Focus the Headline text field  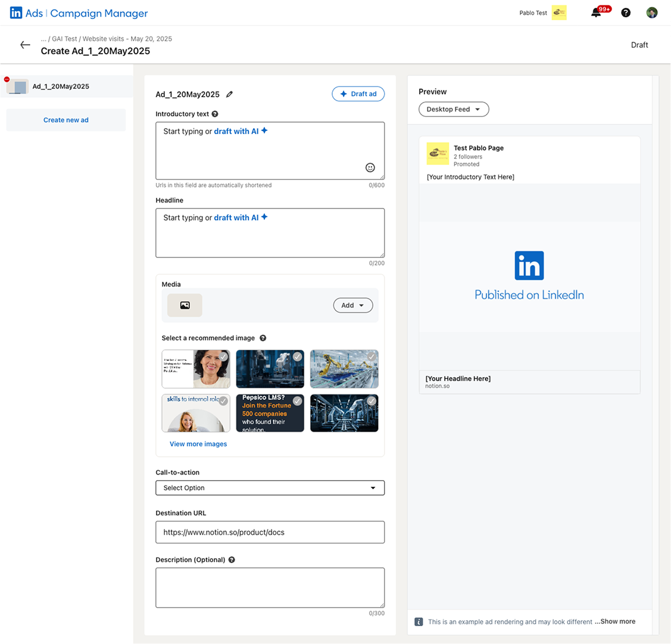(x=270, y=233)
